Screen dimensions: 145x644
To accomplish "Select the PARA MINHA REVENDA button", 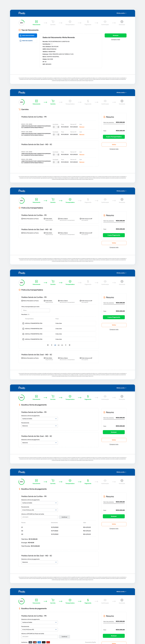I will [x=28, y=35].
